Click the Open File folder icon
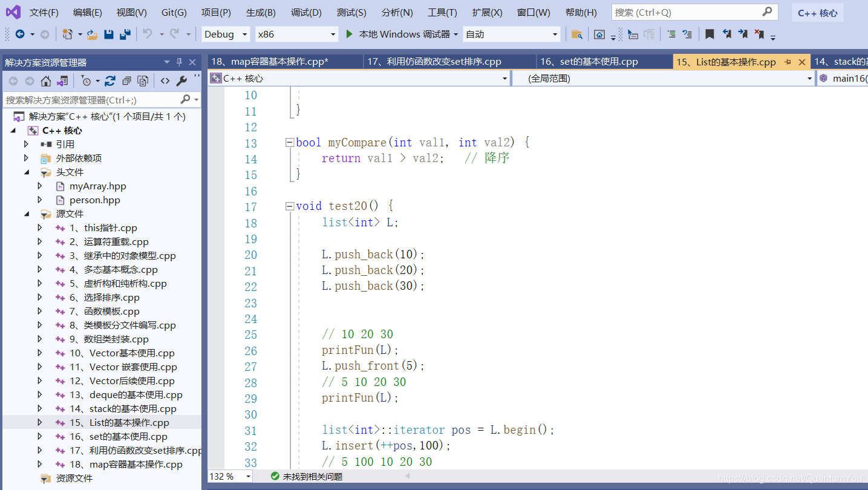The height and width of the screenshot is (490, 868). [x=92, y=34]
